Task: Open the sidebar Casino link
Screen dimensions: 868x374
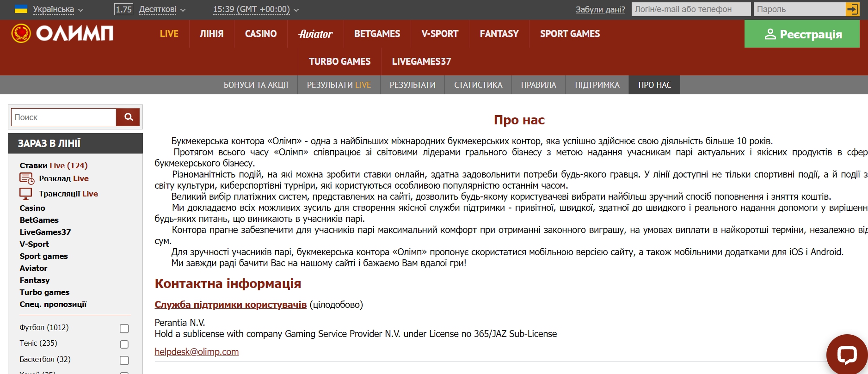Action: tap(32, 208)
